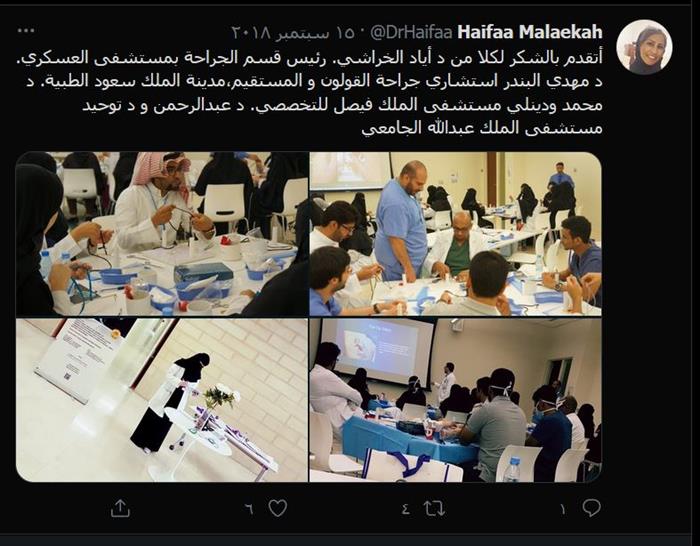Click the reply count beside the bubble

coord(562,509)
